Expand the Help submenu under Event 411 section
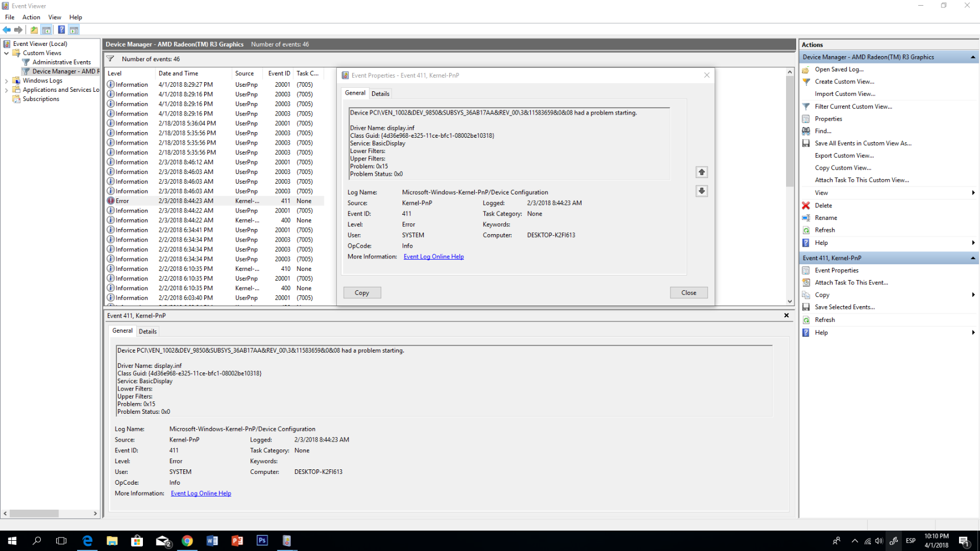This screenshot has height=551, width=980. (x=973, y=333)
